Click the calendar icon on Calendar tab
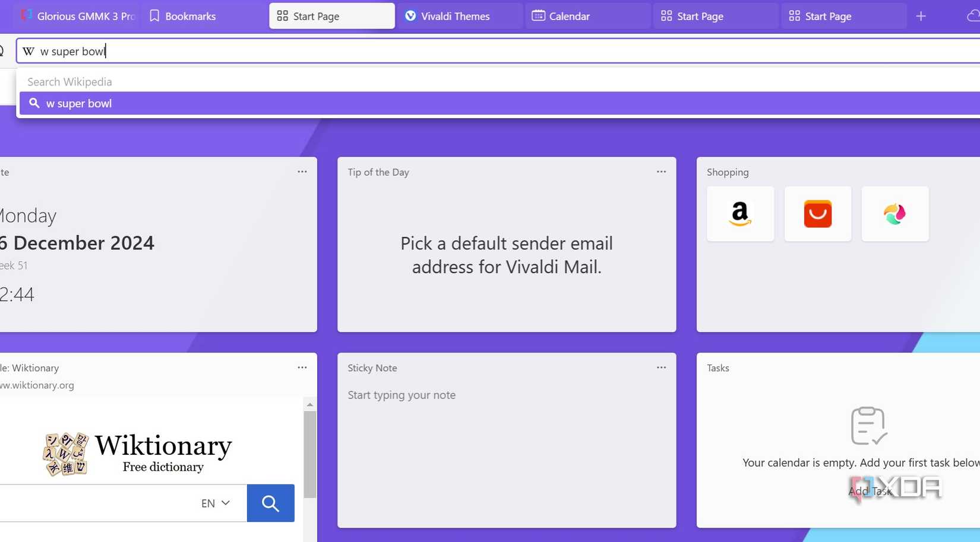Screen dimensions: 980x542 click(538, 16)
